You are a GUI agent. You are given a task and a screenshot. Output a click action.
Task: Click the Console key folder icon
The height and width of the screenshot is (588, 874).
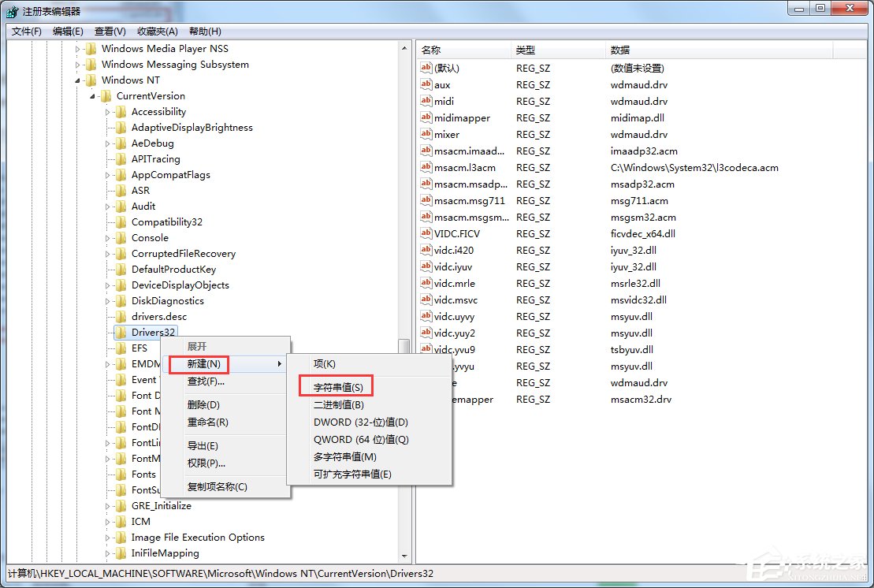(x=121, y=237)
